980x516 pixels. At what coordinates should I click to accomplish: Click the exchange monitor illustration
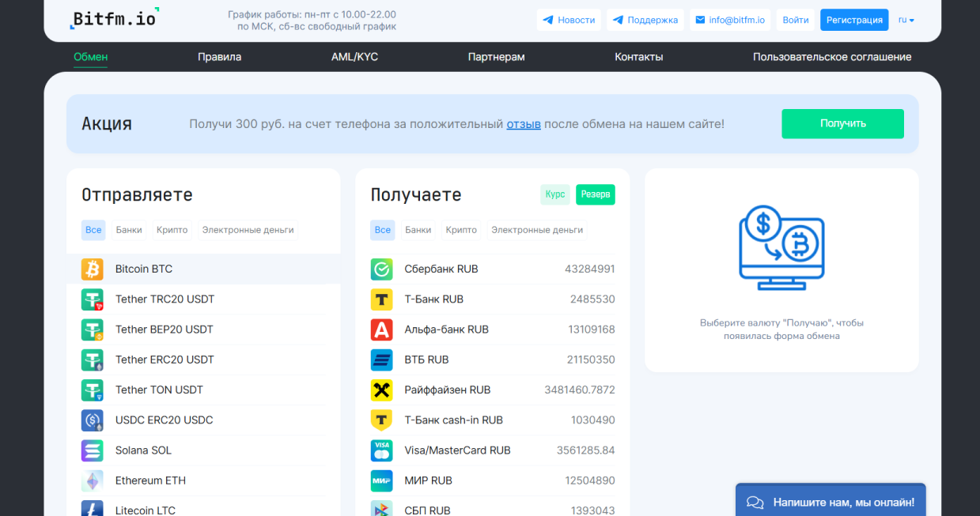coord(781,247)
